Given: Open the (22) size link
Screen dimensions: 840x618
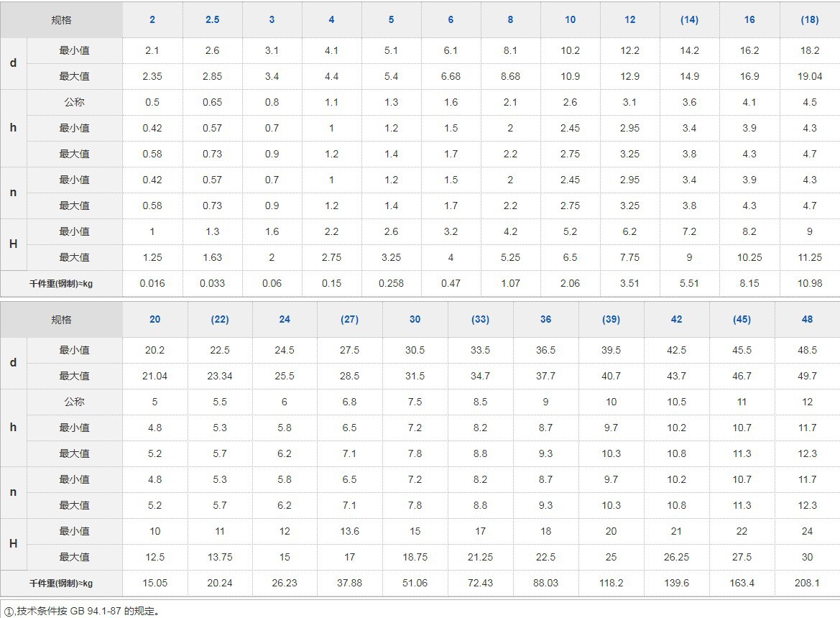Looking at the screenshot, I should pos(220,319).
